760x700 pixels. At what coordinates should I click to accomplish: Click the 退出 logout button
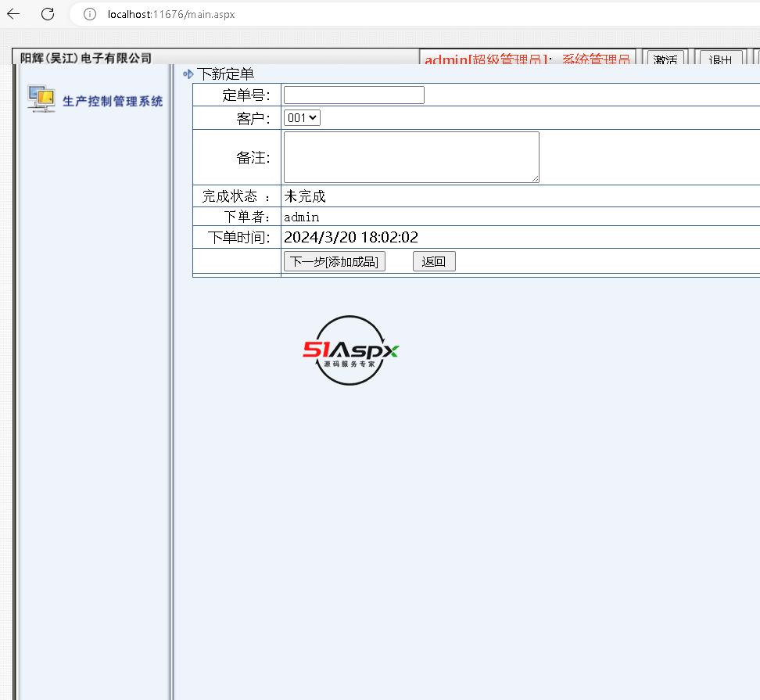[x=720, y=58]
